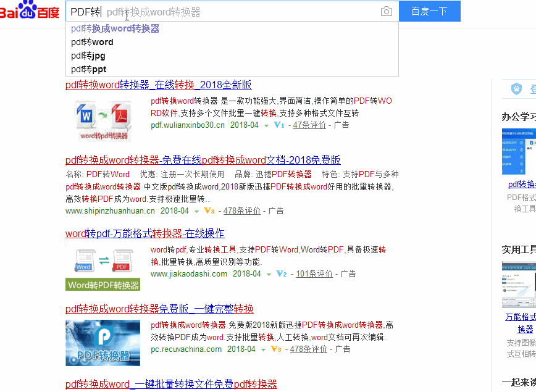Click the V3 badge next to www.shipinzhuanhuan.cn
536x392 pixels.
click(x=209, y=211)
